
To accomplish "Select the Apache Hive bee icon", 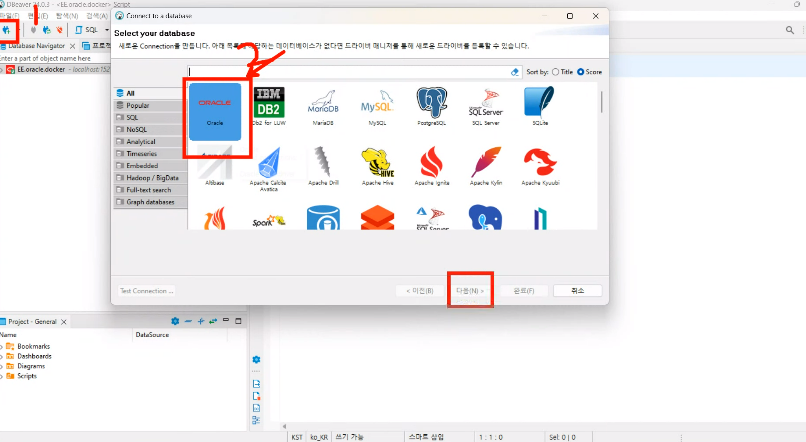I will (378, 166).
